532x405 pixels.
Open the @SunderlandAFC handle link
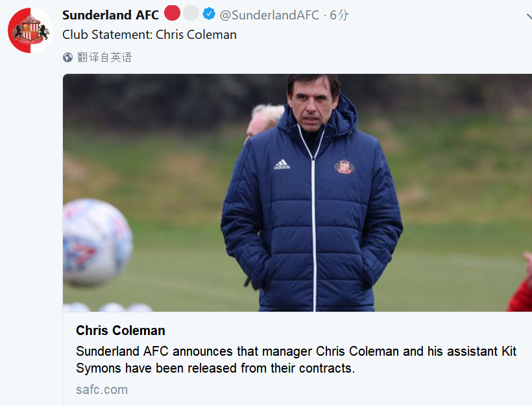269,14
